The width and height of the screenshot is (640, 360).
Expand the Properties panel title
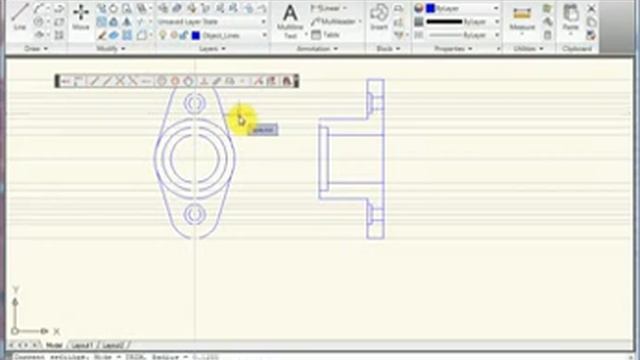click(x=453, y=49)
